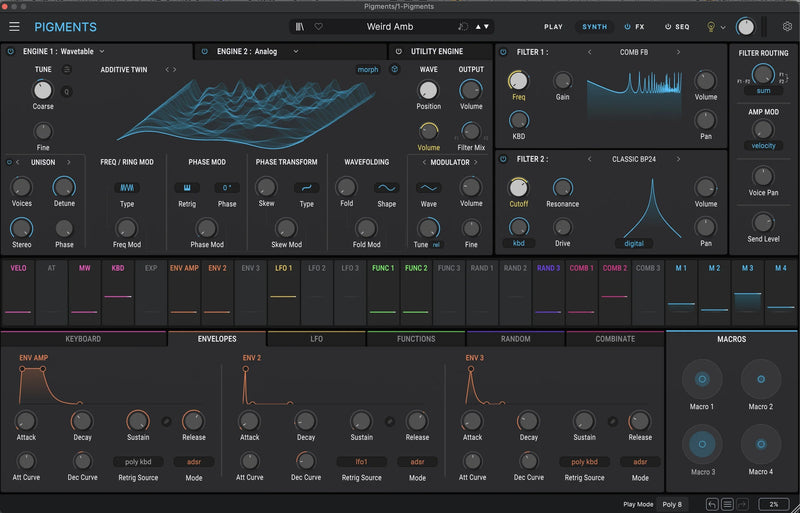Switch to the LFO tab
This screenshot has height=513, width=800.
[316, 339]
